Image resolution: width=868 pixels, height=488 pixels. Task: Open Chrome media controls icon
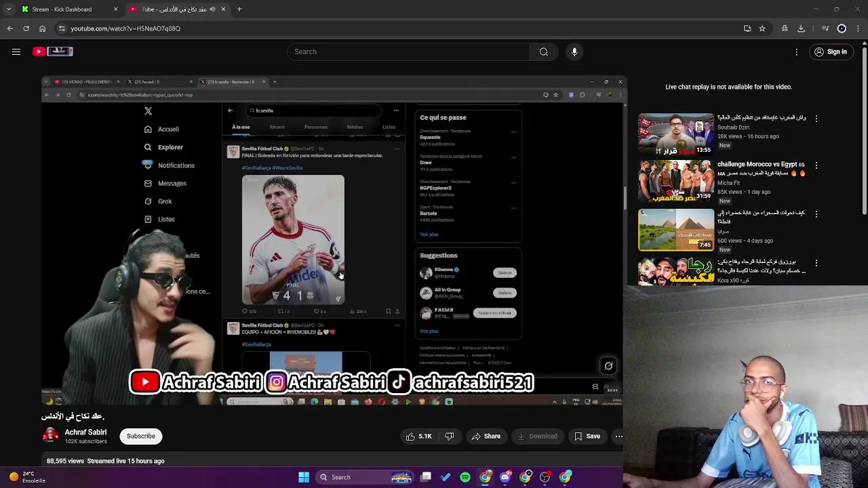825,28
